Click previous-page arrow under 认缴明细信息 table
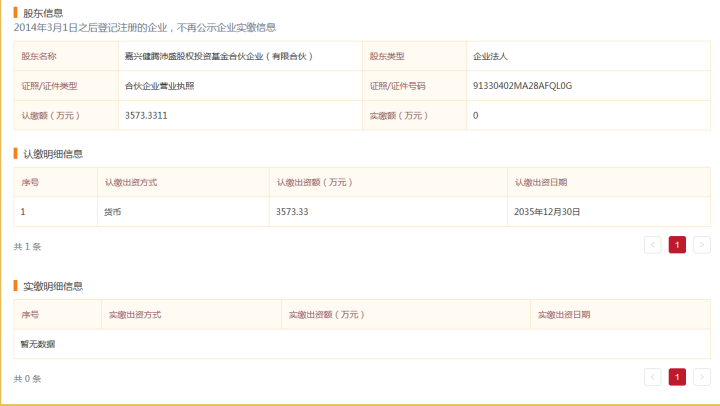The width and height of the screenshot is (720, 406). tap(653, 244)
